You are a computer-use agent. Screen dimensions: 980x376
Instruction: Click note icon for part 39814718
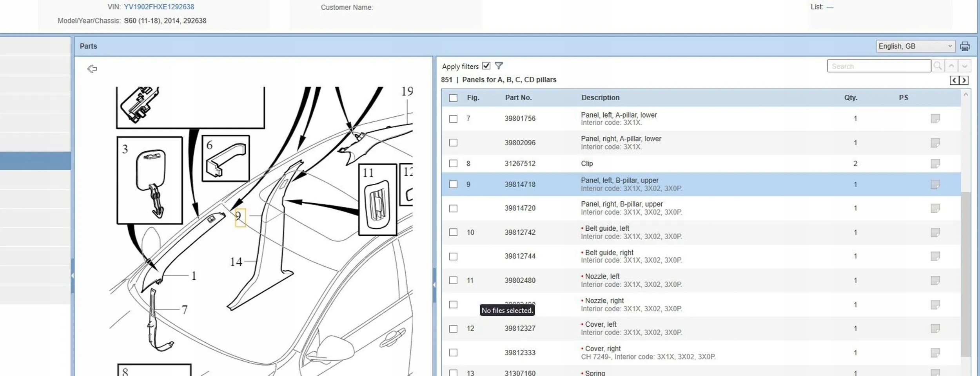coord(935,184)
